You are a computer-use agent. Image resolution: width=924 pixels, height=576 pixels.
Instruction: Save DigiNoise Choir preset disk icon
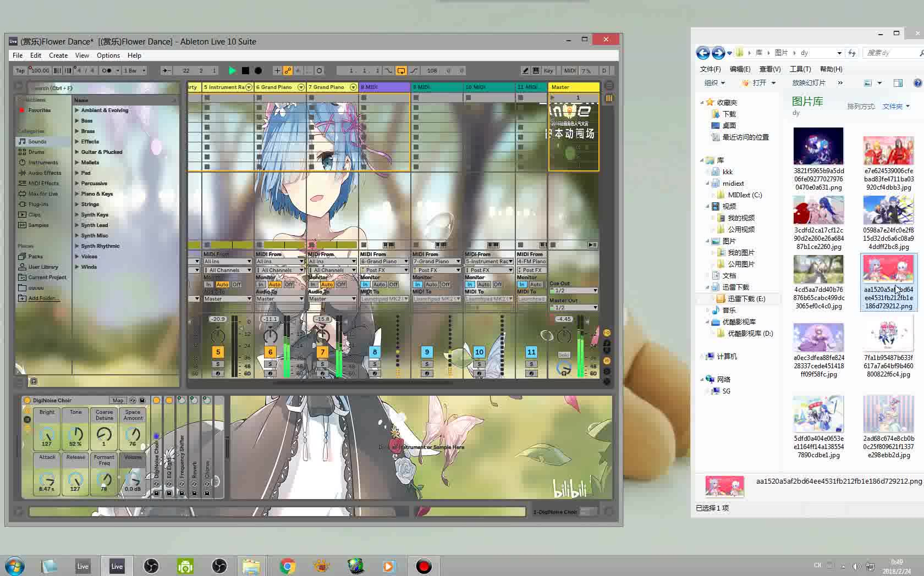[x=142, y=400]
